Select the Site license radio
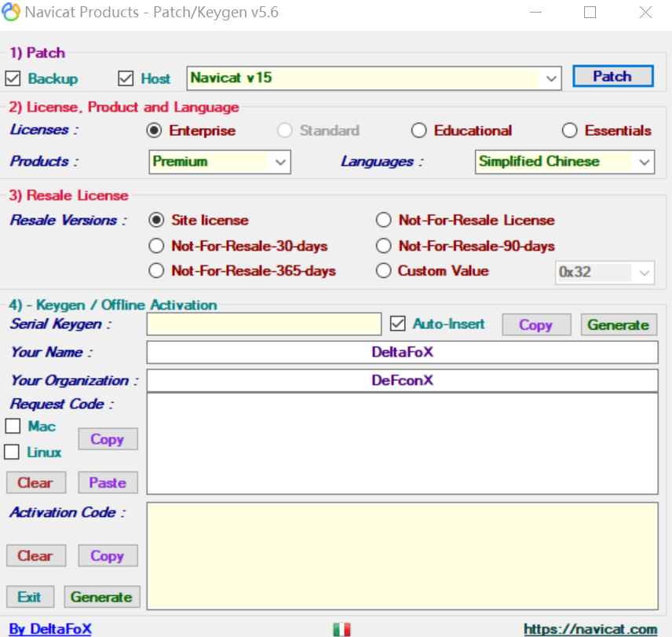The width and height of the screenshot is (672, 637). pyautogui.click(x=156, y=220)
